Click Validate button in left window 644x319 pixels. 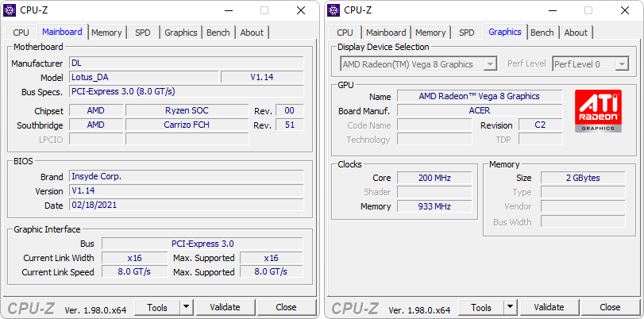225,307
